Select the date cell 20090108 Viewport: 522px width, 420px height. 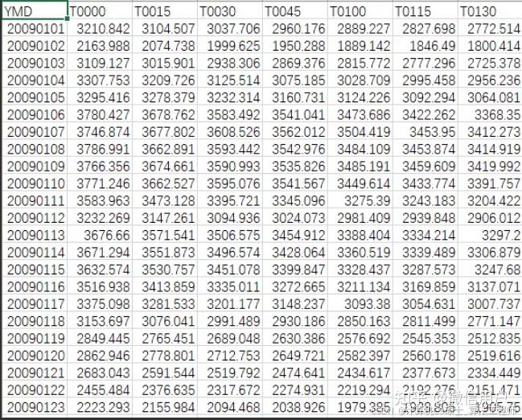(35, 149)
